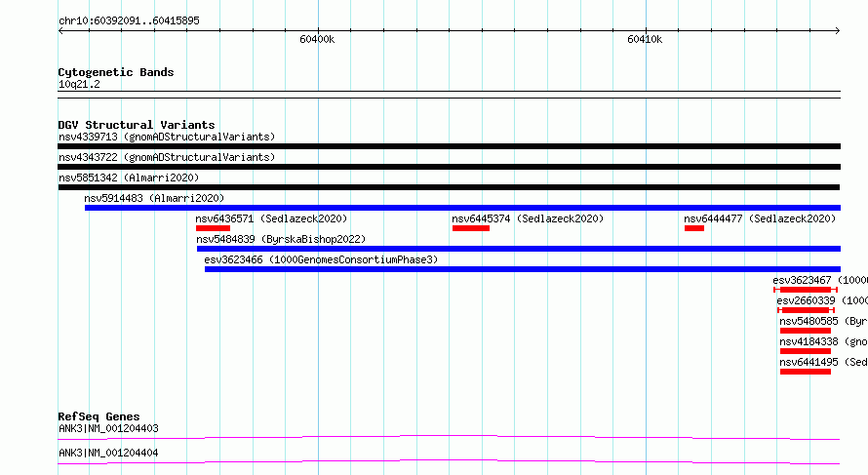The image size is (868, 475).
Task: Select the Cytogenetic Bands track title
Action: (x=116, y=72)
